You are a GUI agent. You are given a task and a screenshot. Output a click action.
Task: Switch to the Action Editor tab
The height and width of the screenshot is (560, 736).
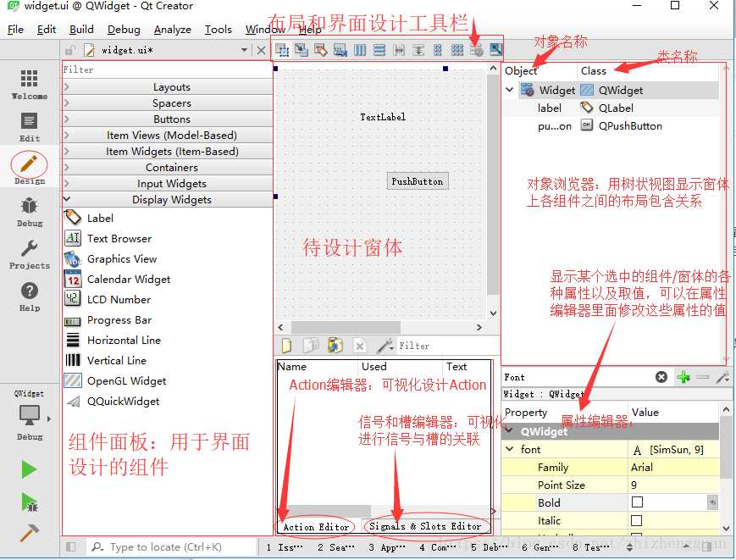pos(316,527)
